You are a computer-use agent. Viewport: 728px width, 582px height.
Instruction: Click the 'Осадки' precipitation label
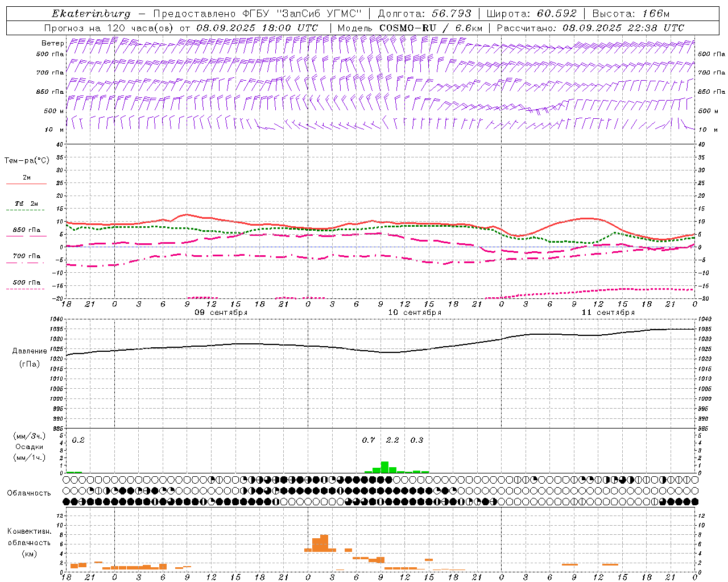coord(30,447)
